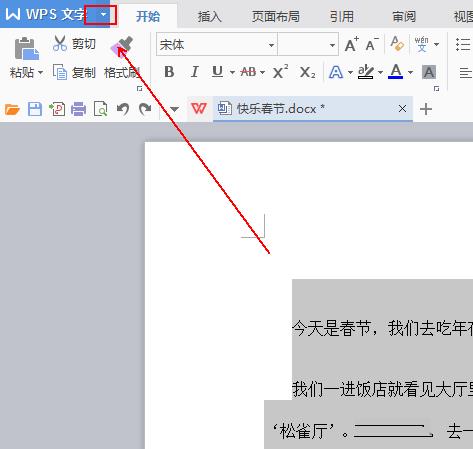Toggle Bold formatting
Screen dimensions: 473x449
click(x=169, y=72)
